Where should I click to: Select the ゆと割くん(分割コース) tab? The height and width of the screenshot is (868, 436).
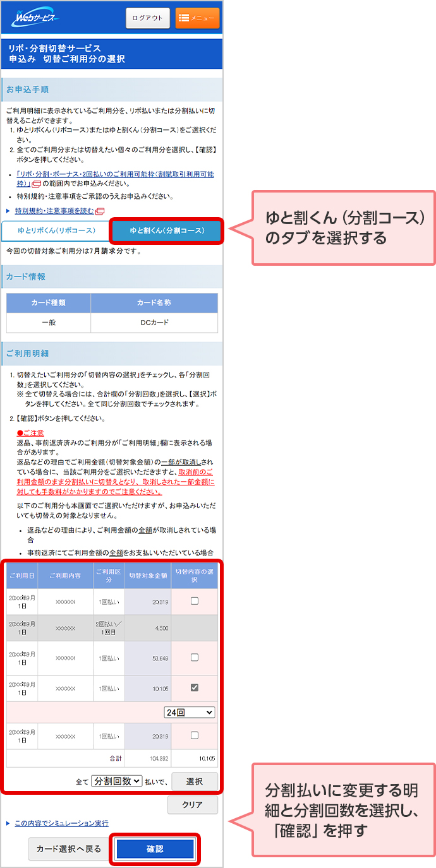pos(167,231)
